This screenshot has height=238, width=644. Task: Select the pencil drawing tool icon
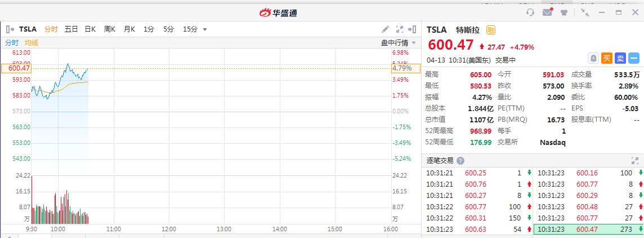(386, 29)
